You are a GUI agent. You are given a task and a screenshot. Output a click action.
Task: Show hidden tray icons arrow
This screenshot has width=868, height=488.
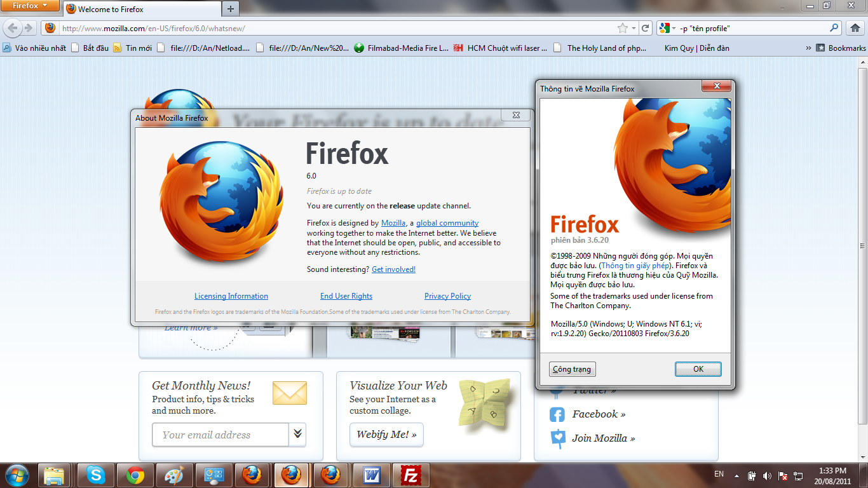point(736,476)
